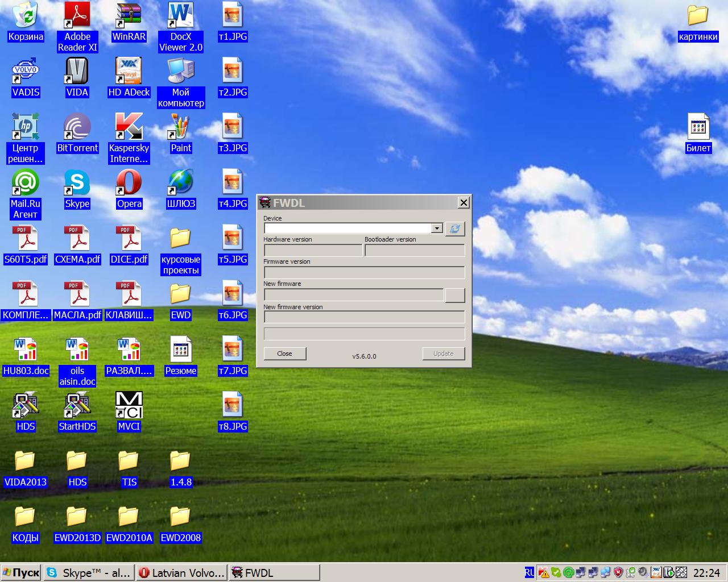Screen dimensions: 728x582
Task: Click the browse button beside New firmware
Action: click(x=455, y=295)
